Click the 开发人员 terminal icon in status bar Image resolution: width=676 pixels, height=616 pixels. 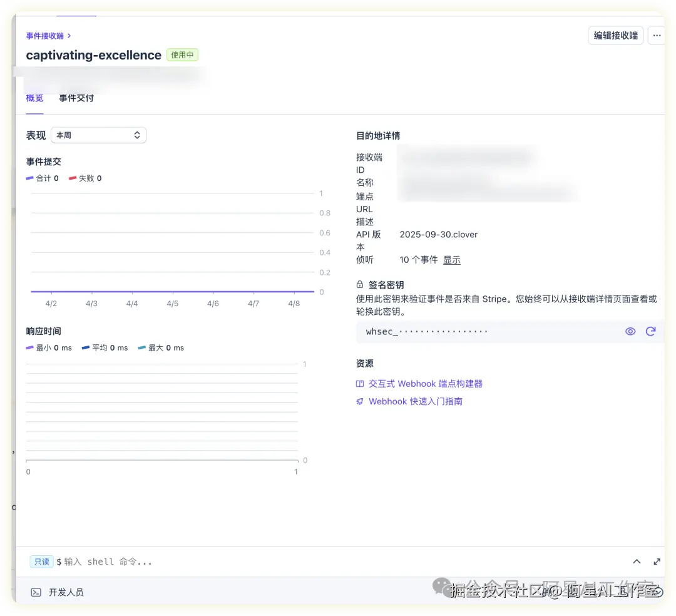[34, 592]
